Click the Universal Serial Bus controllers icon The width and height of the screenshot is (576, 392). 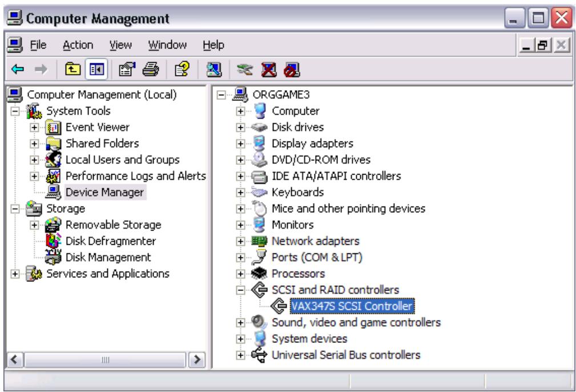[259, 355]
